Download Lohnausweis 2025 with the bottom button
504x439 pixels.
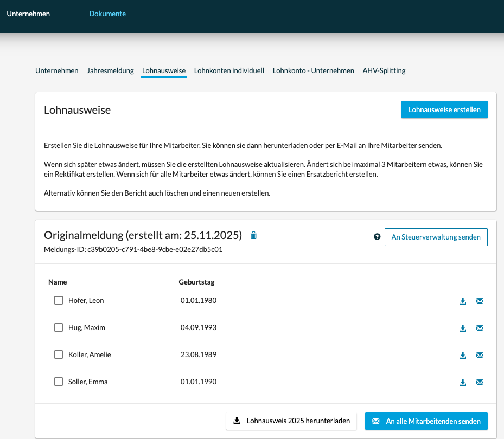(x=291, y=421)
